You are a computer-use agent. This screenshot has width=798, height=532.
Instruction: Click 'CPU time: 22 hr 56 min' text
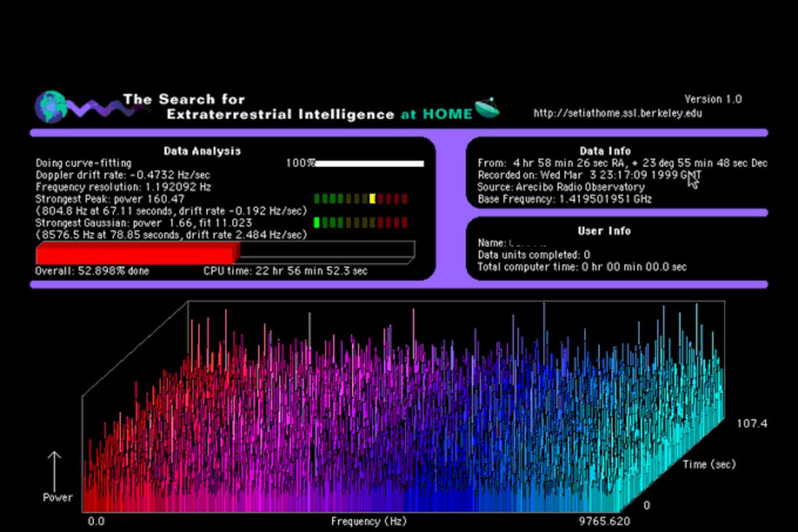tap(285, 271)
